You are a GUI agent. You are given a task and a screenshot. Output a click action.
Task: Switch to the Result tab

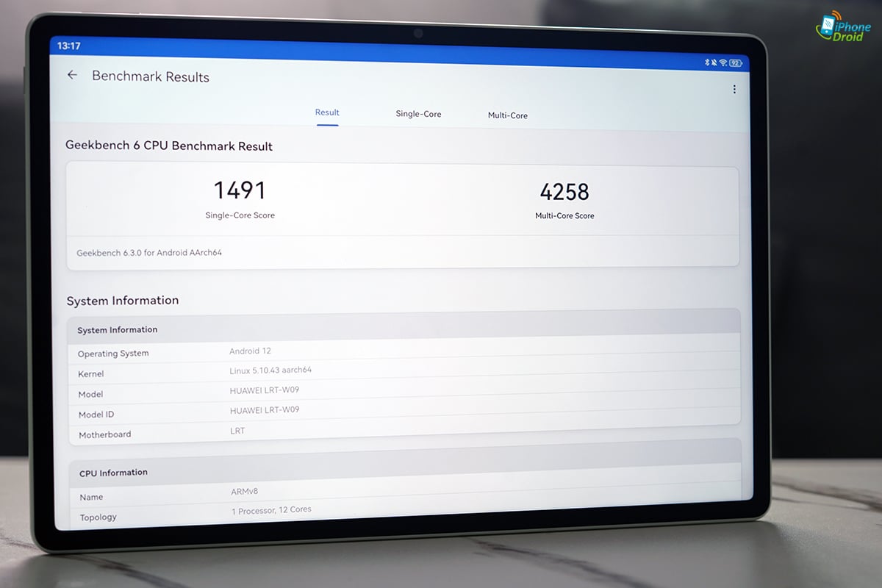327,112
